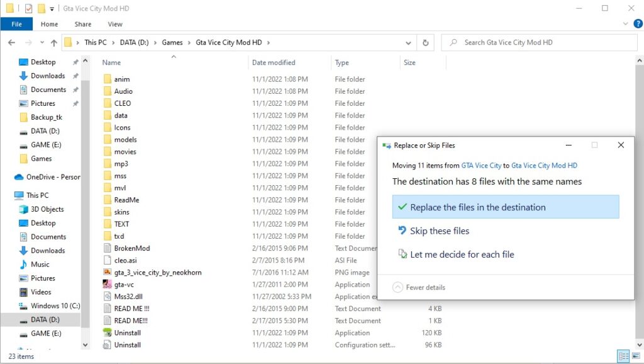This screenshot has height=364, width=644.
Task: Refresh the current folder view
Action: [426, 42]
